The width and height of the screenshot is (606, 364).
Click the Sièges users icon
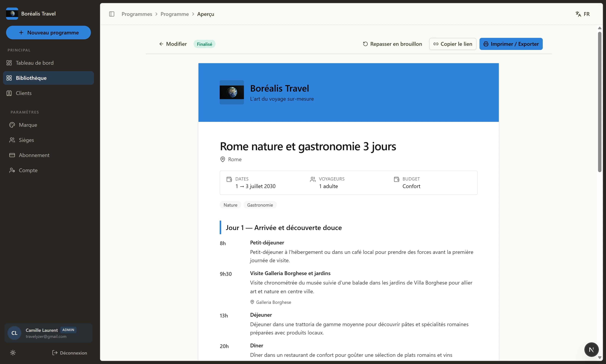click(x=12, y=140)
